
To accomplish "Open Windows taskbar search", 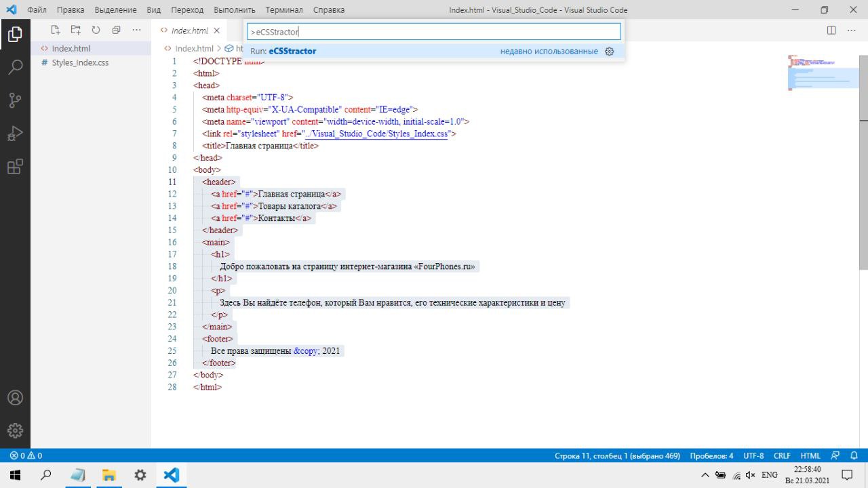I will (46, 475).
